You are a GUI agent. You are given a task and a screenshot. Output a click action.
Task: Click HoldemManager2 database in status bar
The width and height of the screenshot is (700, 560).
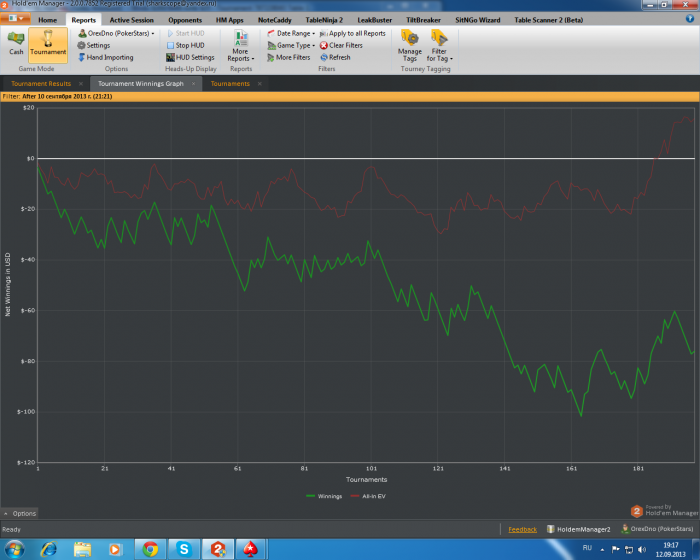pyautogui.click(x=579, y=529)
